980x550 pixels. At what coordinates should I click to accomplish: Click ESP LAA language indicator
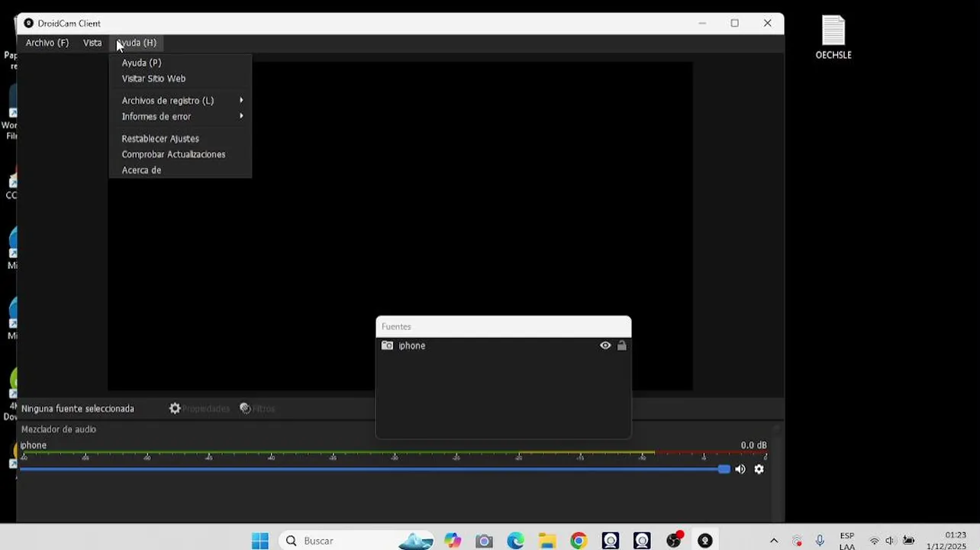click(847, 541)
